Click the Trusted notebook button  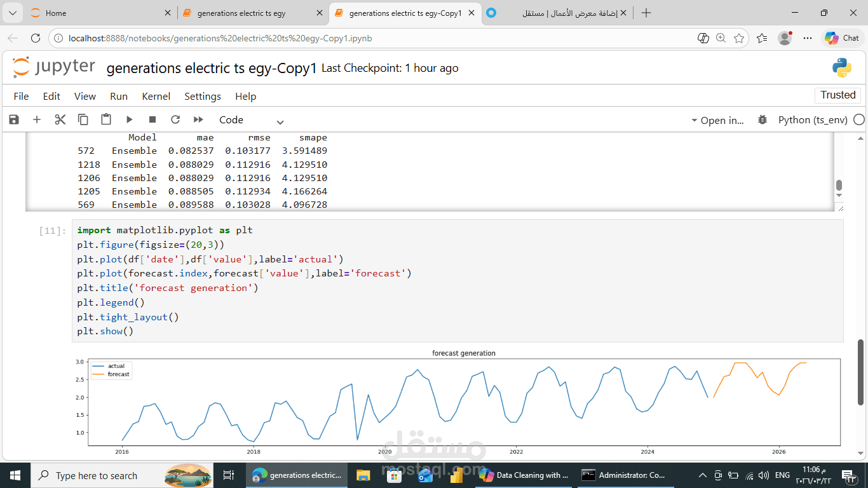tap(837, 95)
